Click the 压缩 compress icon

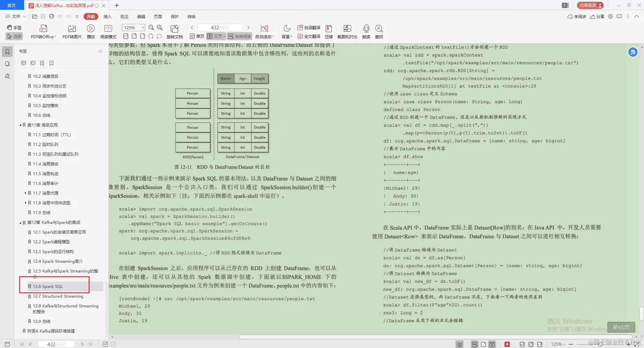pos(328,31)
